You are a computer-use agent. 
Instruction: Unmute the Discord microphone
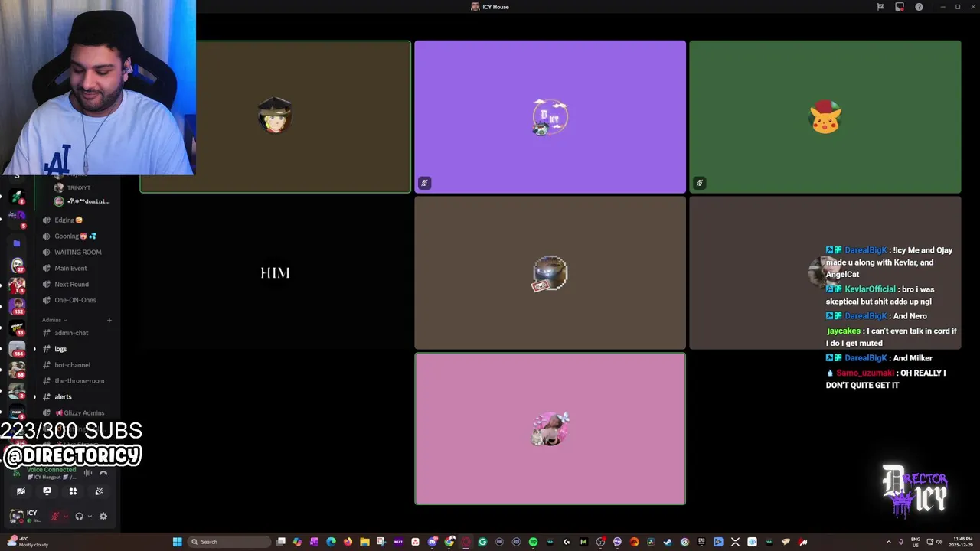coord(54,516)
